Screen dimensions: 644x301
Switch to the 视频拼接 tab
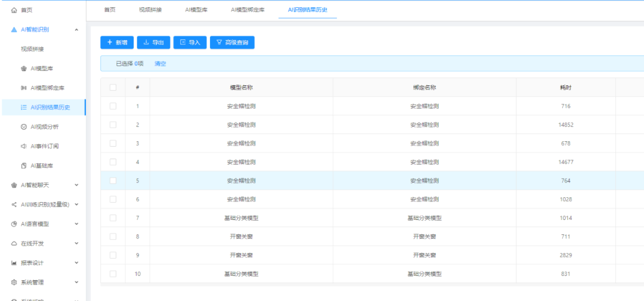pyautogui.click(x=150, y=10)
